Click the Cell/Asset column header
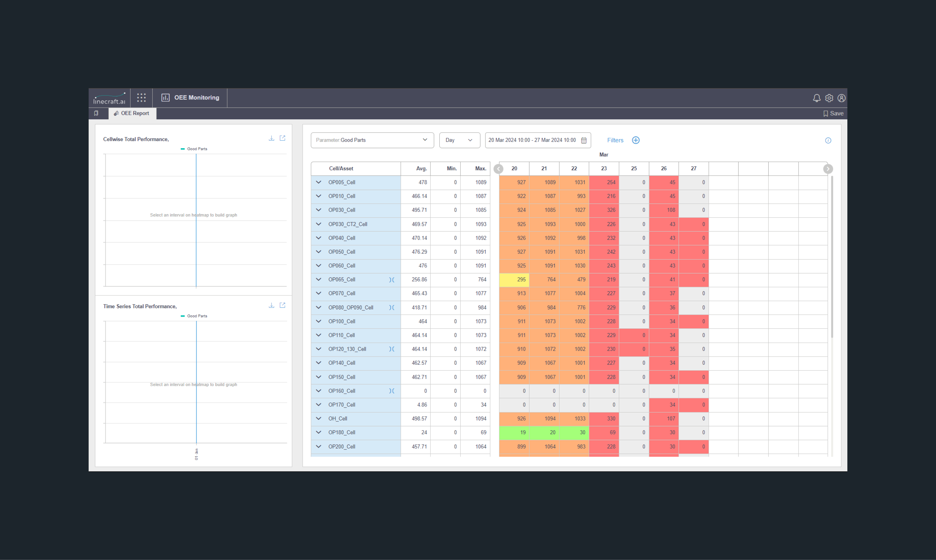The image size is (936, 560). [x=356, y=169]
